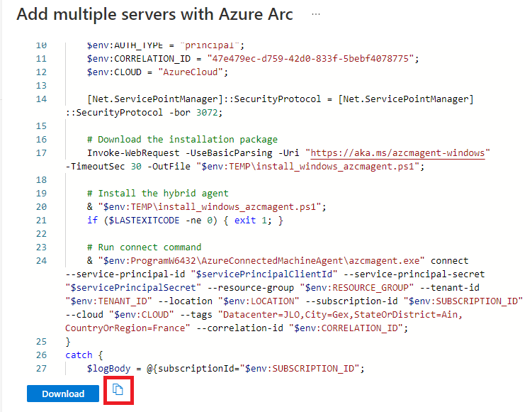Viewport: 532px width, 412px height.
Task: Click the "AzureCloud" string on line 12
Action: click(191, 72)
